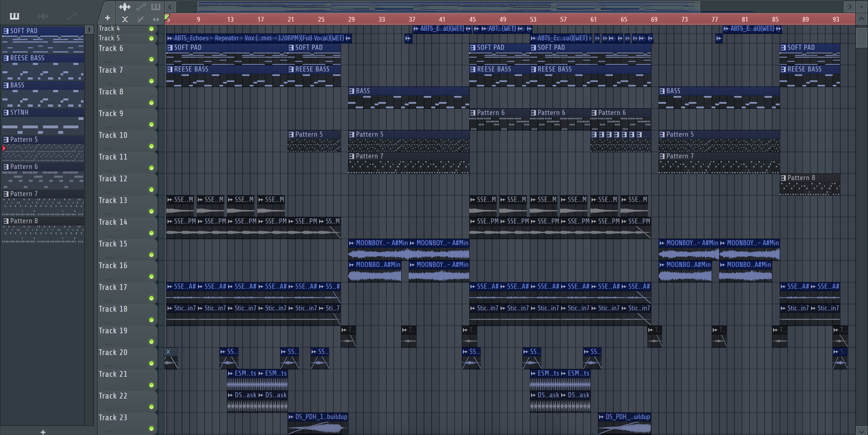Click bar 69 on the timeline ruler

click(654, 20)
